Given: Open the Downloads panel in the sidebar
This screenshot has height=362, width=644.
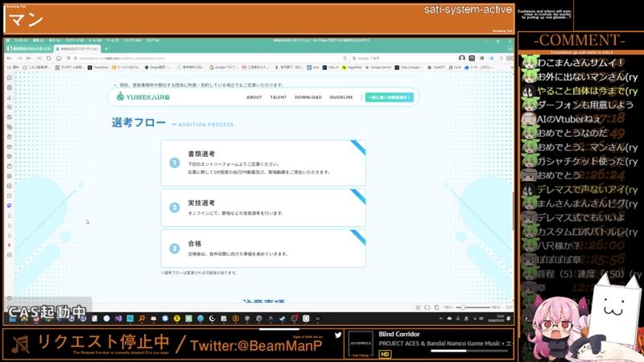Looking at the screenshot, I should click(10, 97).
